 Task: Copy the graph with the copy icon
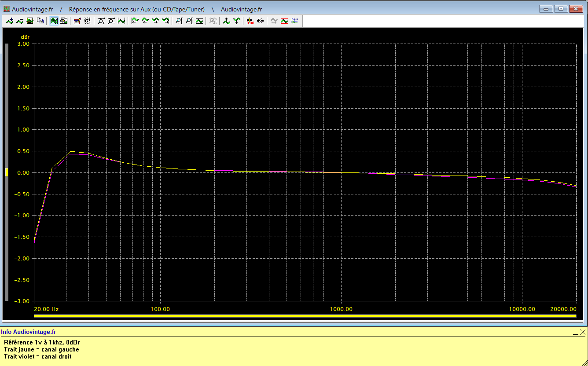click(x=40, y=21)
